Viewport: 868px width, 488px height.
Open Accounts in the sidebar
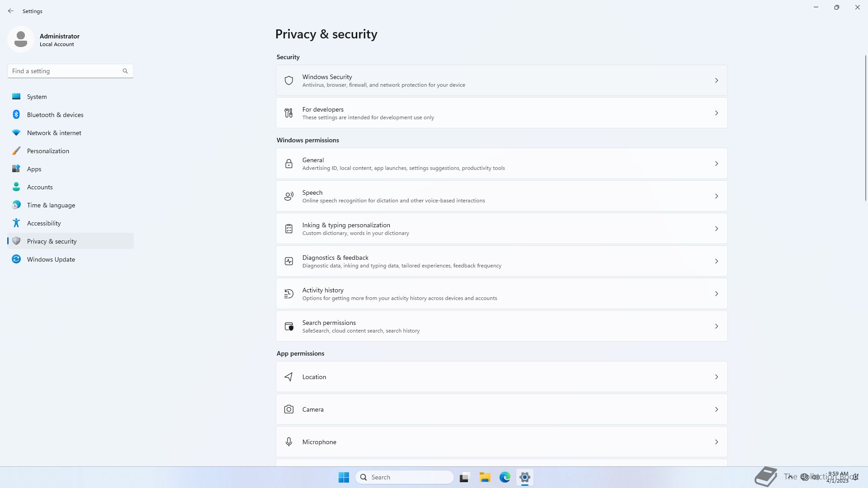point(71,187)
